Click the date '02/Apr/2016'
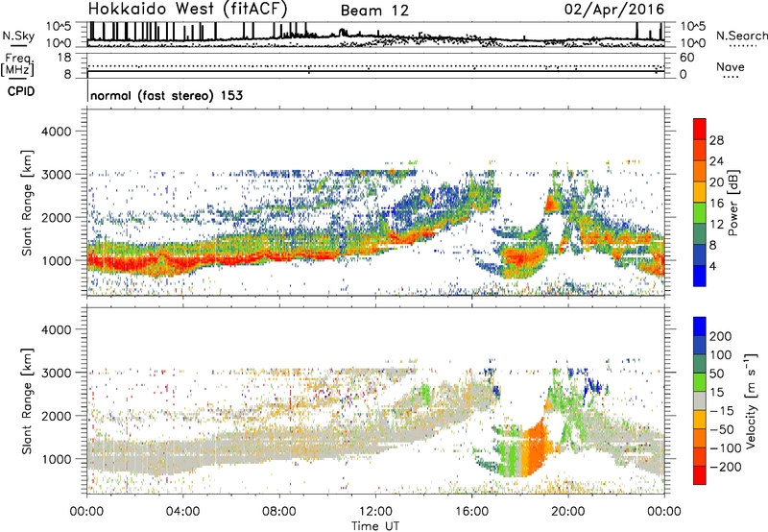 click(x=614, y=10)
